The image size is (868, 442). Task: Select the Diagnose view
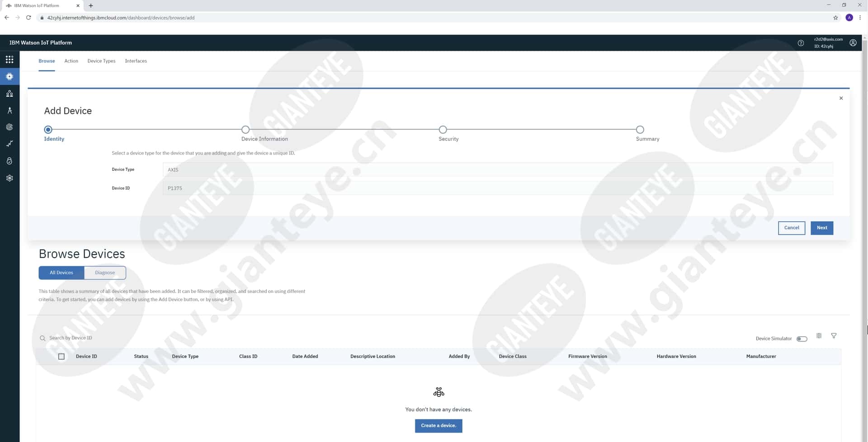(x=105, y=273)
